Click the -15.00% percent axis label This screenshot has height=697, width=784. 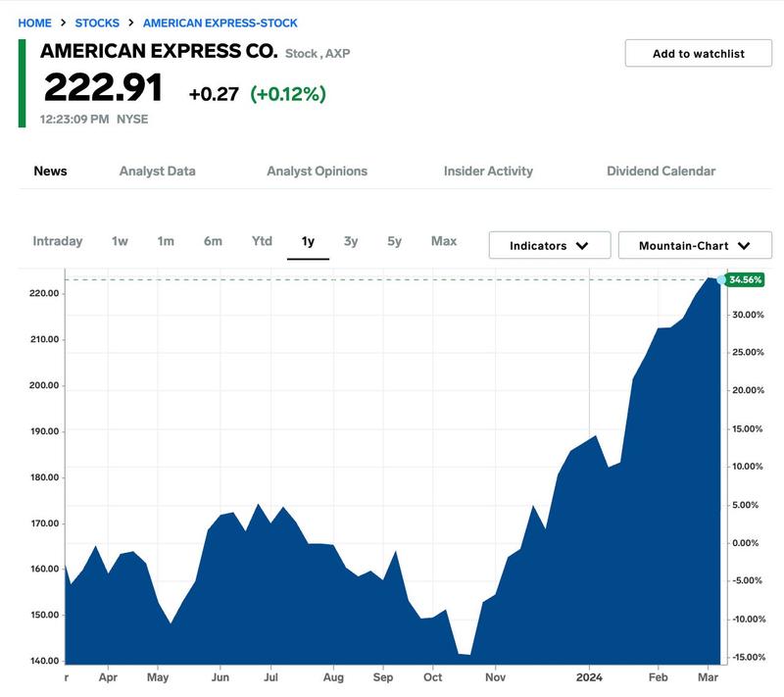click(749, 657)
